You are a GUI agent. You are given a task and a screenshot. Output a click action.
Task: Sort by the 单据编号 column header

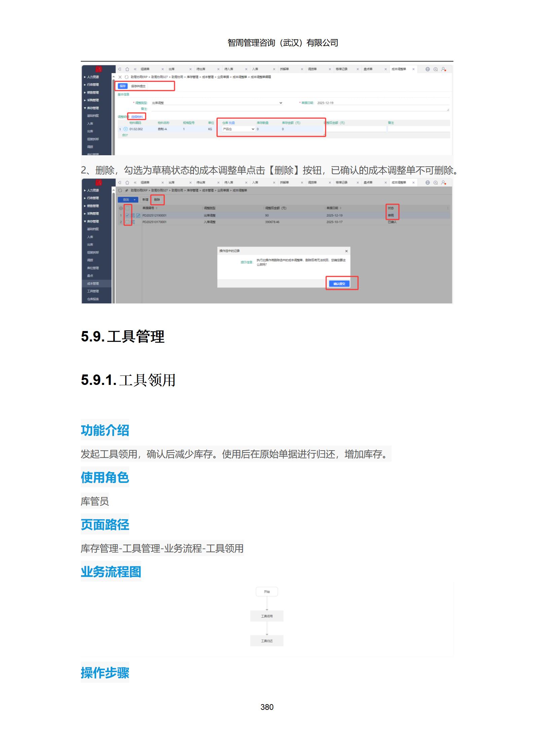(x=150, y=208)
